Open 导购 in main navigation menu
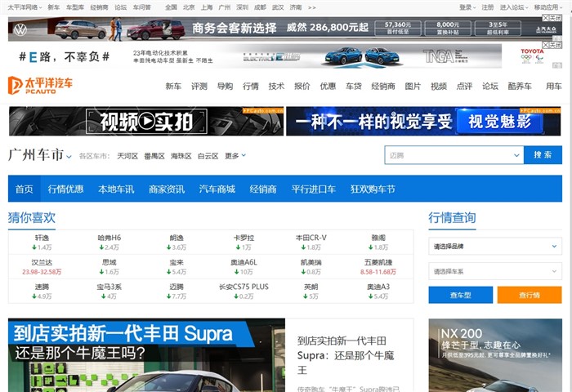 [x=225, y=86]
